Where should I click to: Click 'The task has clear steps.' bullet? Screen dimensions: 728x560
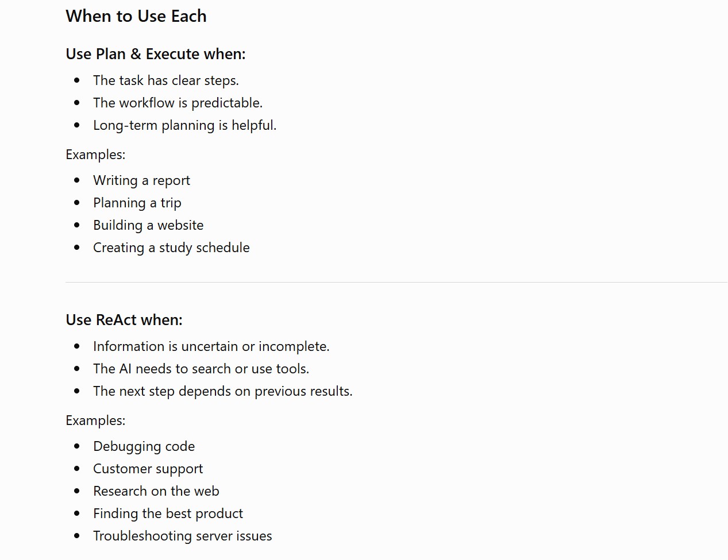pyautogui.click(x=166, y=80)
